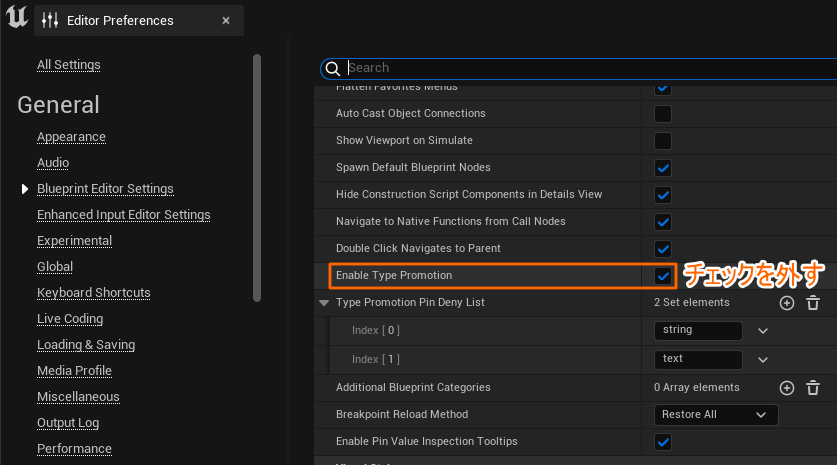Show All Settings
Screen dimensions: 837x465
click(x=68, y=65)
